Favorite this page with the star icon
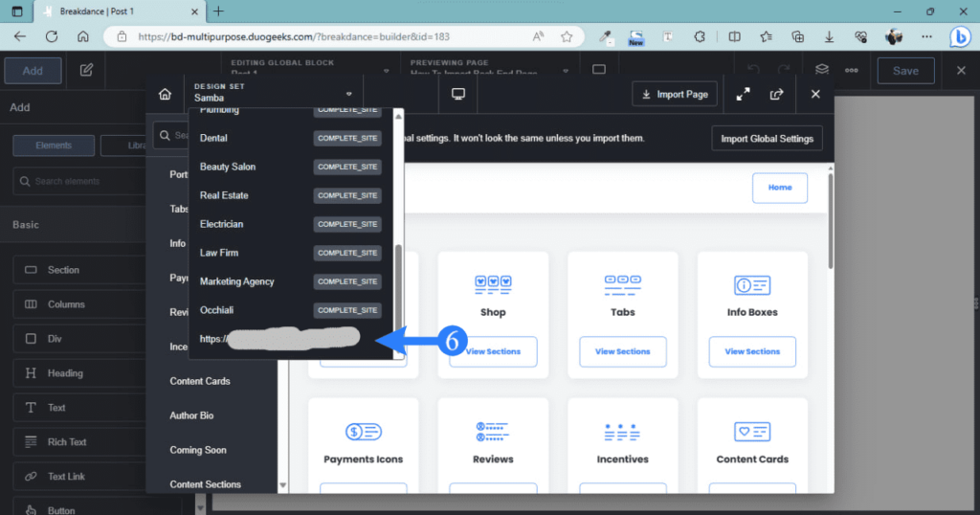 [567, 37]
